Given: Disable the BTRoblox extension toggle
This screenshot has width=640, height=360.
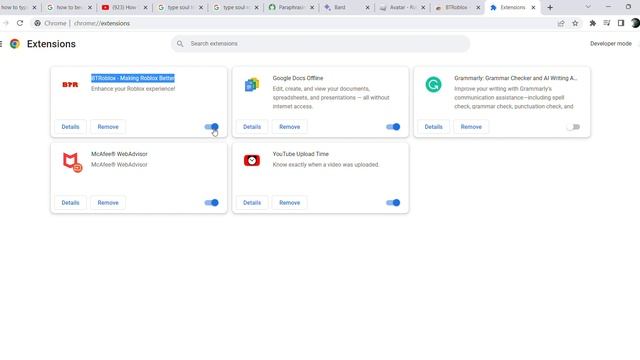Looking at the screenshot, I should (x=211, y=127).
